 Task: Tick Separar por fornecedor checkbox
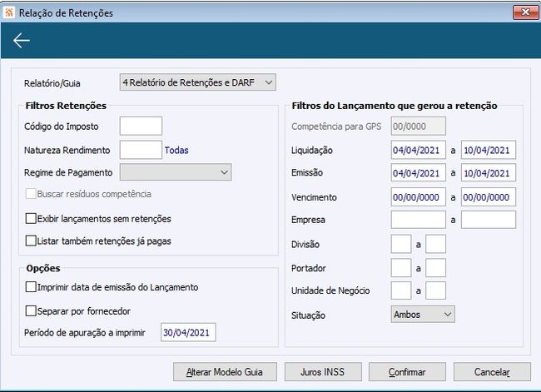pos(31,311)
